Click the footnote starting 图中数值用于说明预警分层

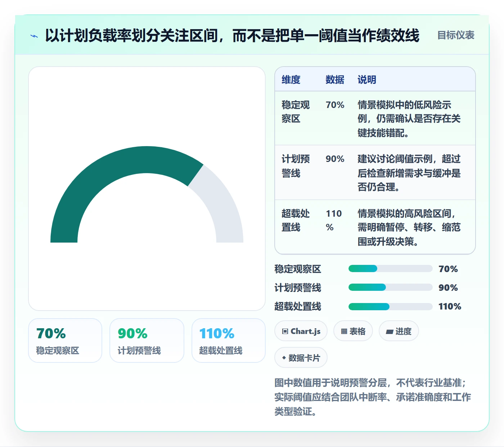[373, 397]
